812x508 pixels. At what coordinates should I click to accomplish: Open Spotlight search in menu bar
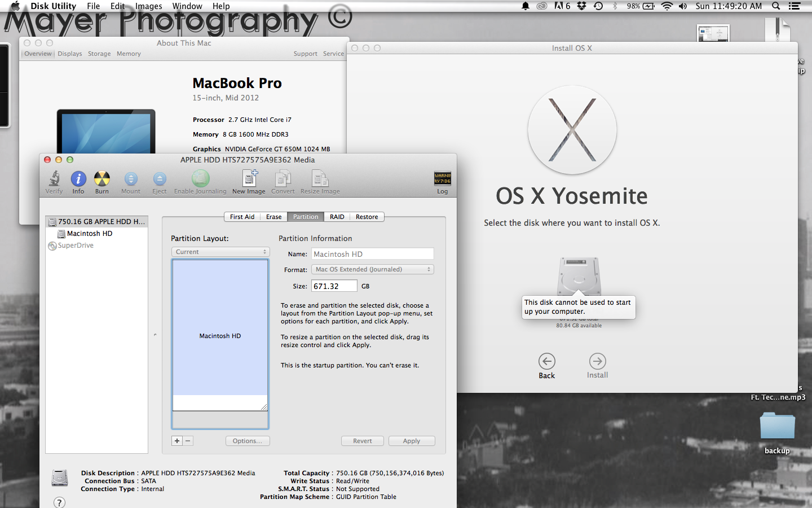[x=776, y=6]
